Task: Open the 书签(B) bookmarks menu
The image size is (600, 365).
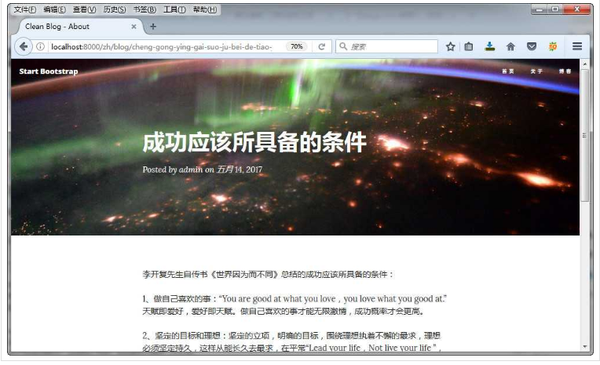Action: pyautogui.click(x=145, y=10)
